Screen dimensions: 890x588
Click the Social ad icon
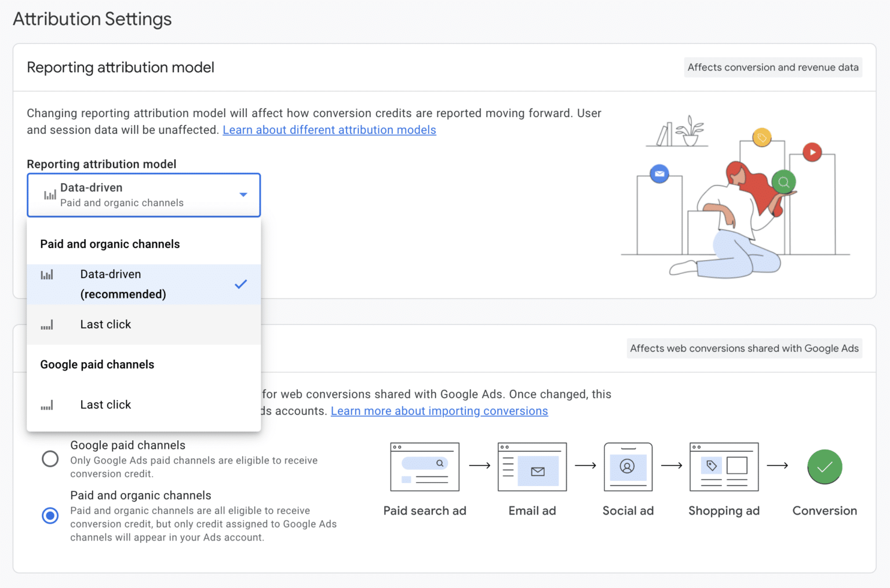[628, 466]
